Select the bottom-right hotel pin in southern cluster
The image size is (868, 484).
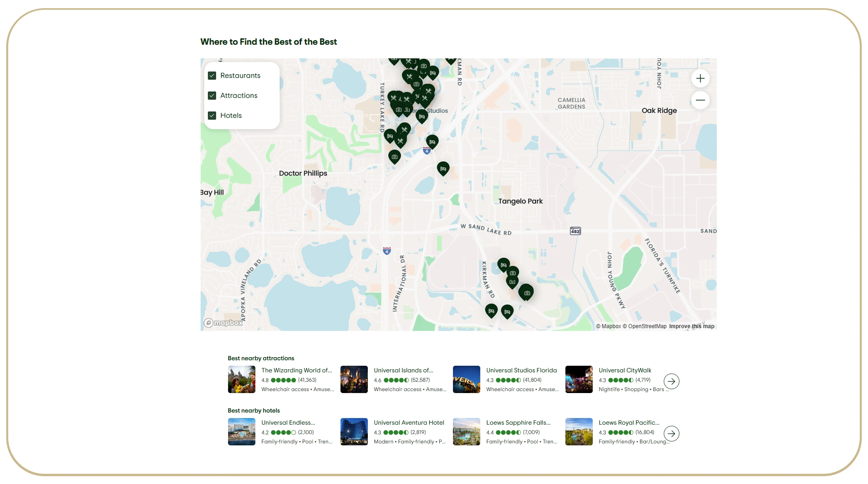(507, 311)
